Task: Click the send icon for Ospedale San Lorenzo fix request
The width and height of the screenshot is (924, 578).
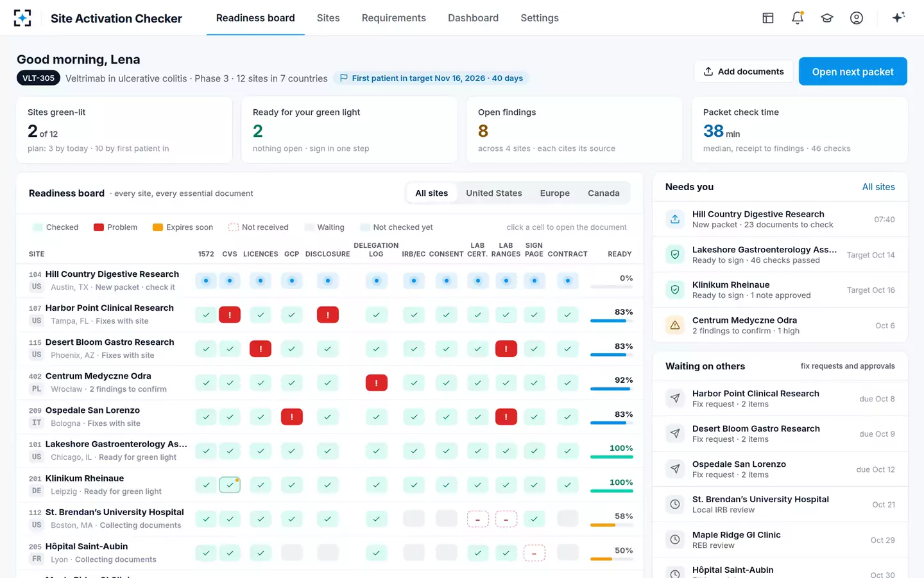Action: coord(675,469)
